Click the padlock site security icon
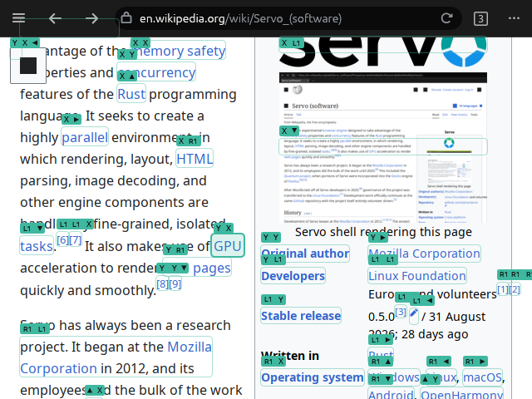The image size is (532, 399). tap(126, 17)
